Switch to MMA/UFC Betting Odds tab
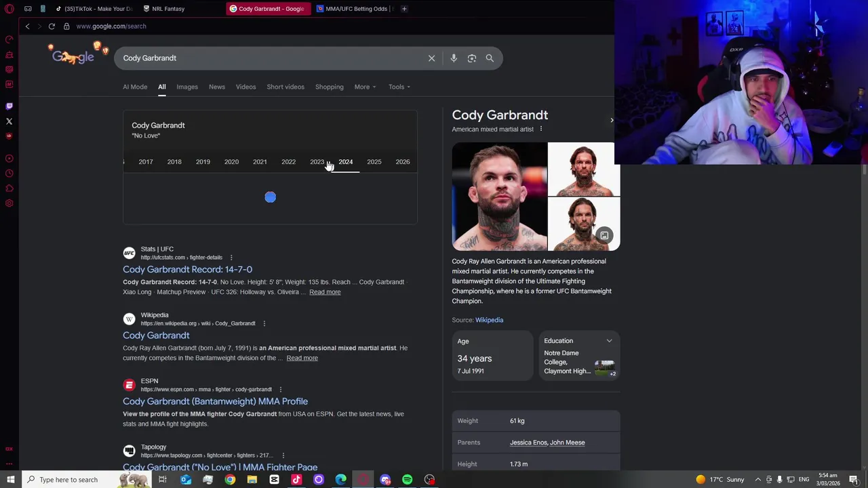Viewport: 868px width, 488px height. point(355,9)
